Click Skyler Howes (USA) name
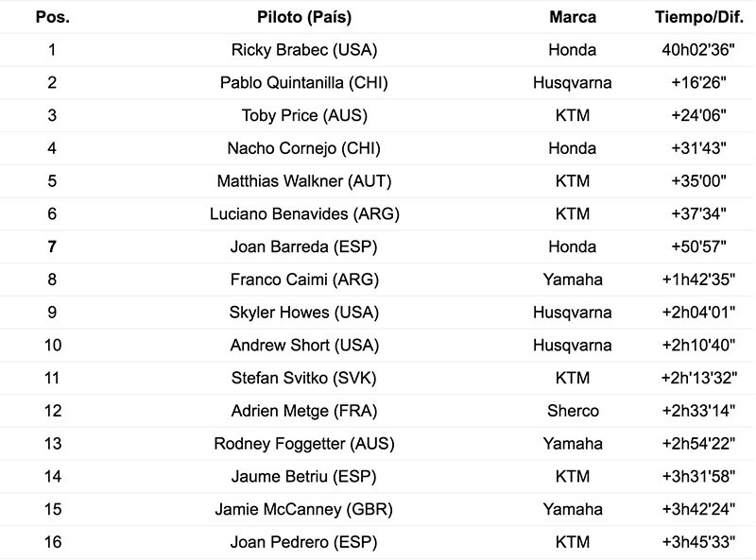This screenshot has width=756, height=560. click(304, 313)
